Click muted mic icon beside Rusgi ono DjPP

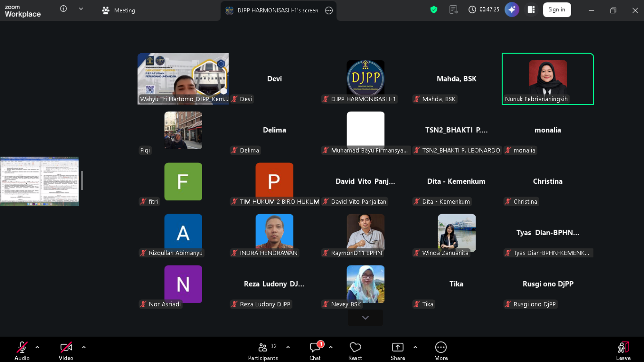point(508,304)
